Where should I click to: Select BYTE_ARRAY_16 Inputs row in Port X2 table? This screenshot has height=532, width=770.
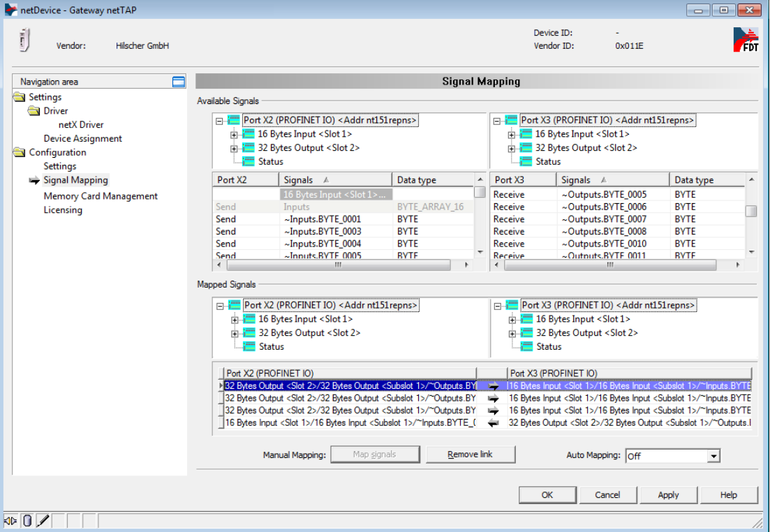pyautogui.click(x=343, y=207)
